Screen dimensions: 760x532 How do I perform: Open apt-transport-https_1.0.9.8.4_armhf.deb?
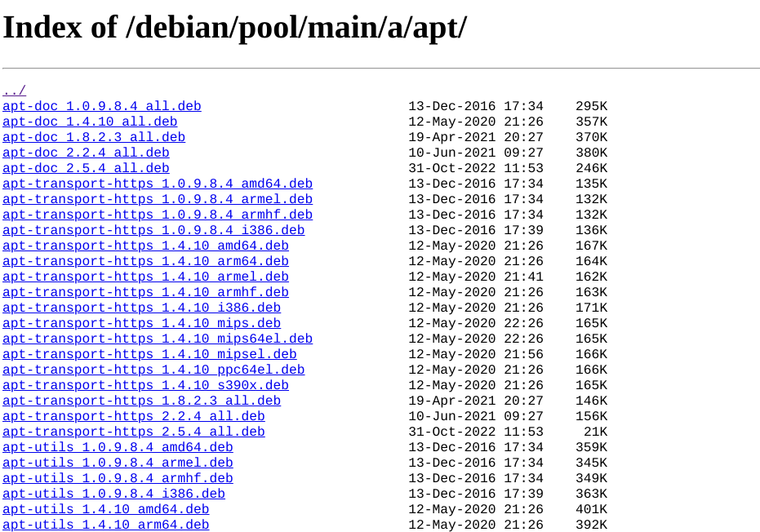pyautogui.click(x=158, y=215)
